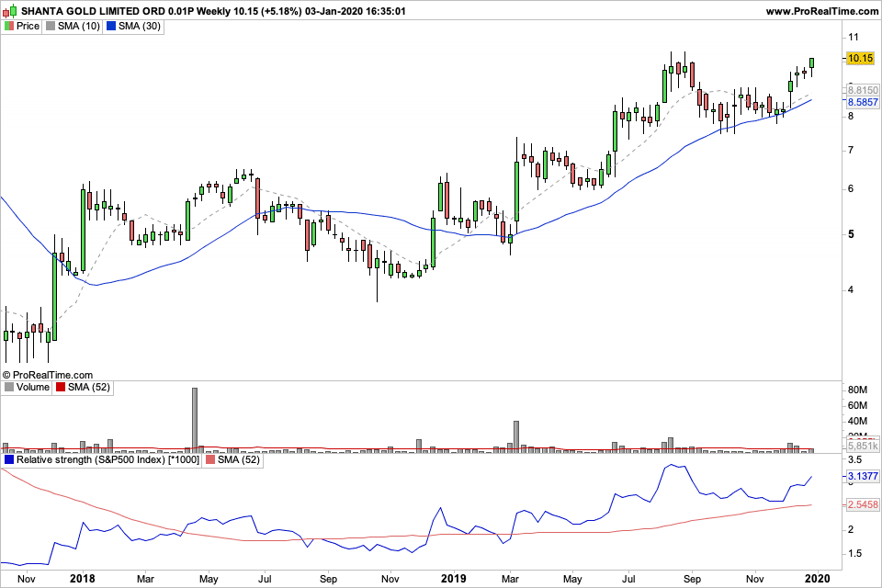Open the www.ProRealTime.com link
This screenshot has width=882, height=588.
click(821, 11)
